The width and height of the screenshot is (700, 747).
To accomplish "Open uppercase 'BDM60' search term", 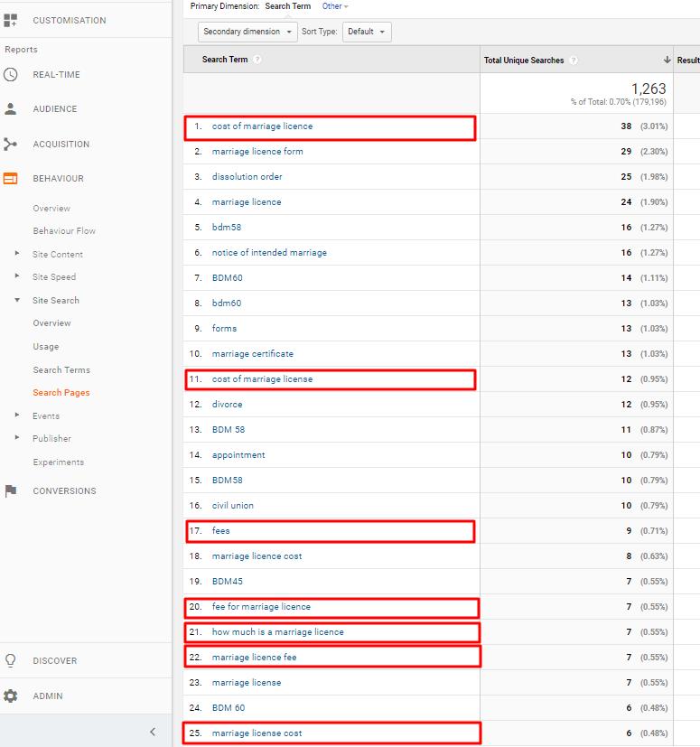I will 228,277.
